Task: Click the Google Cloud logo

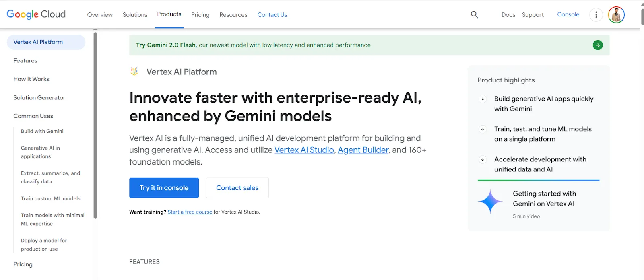Action: click(x=36, y=14)
